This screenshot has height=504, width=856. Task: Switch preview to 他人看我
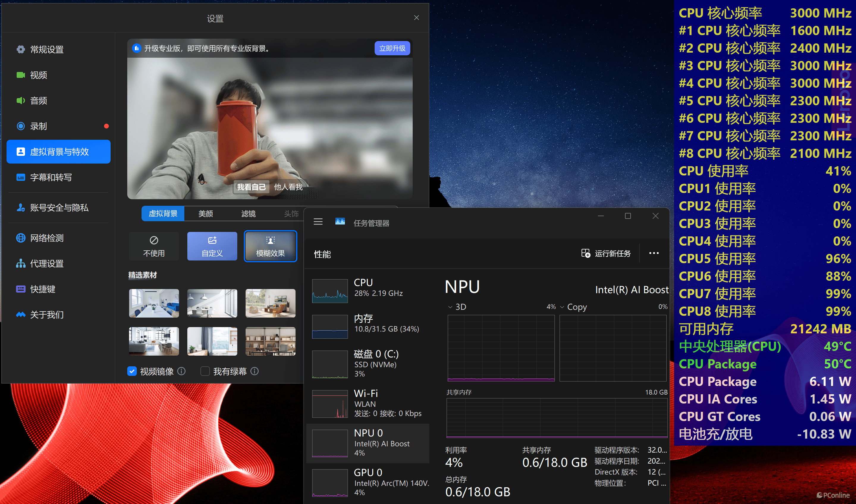(x=288, y=187)
